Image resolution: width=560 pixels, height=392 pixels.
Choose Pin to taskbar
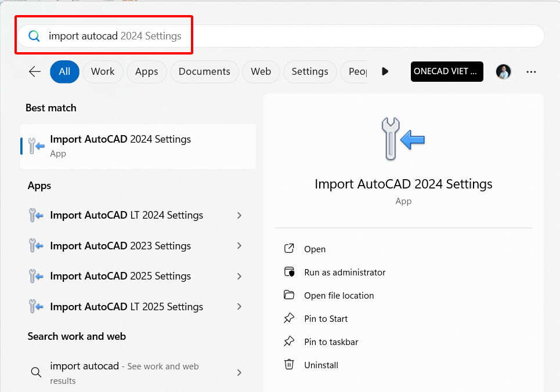331,342
